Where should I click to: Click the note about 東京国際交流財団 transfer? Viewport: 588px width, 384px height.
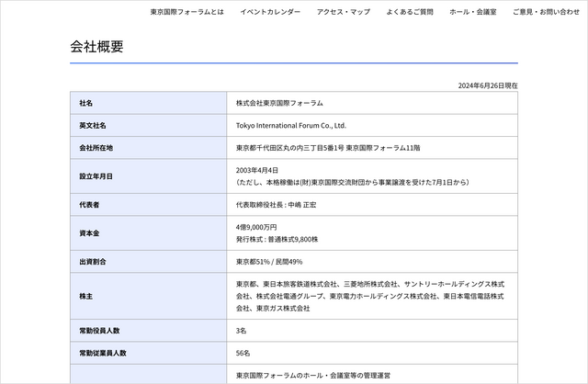(352, 182)
